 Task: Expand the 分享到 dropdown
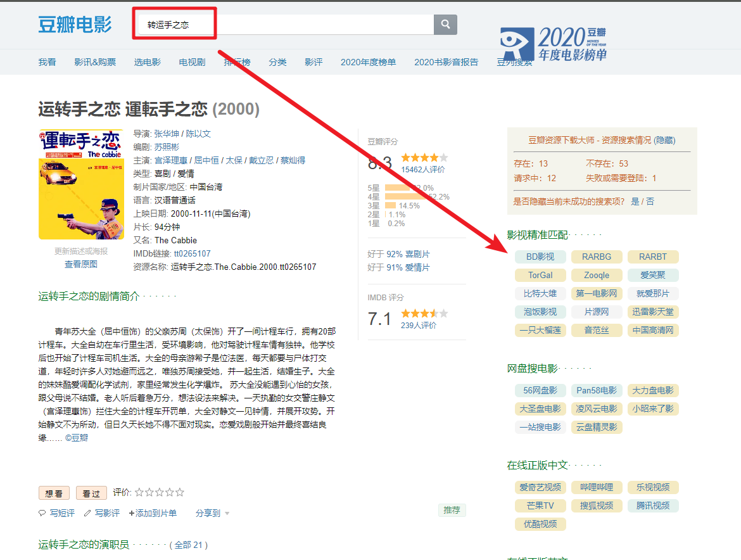[212, 513]
